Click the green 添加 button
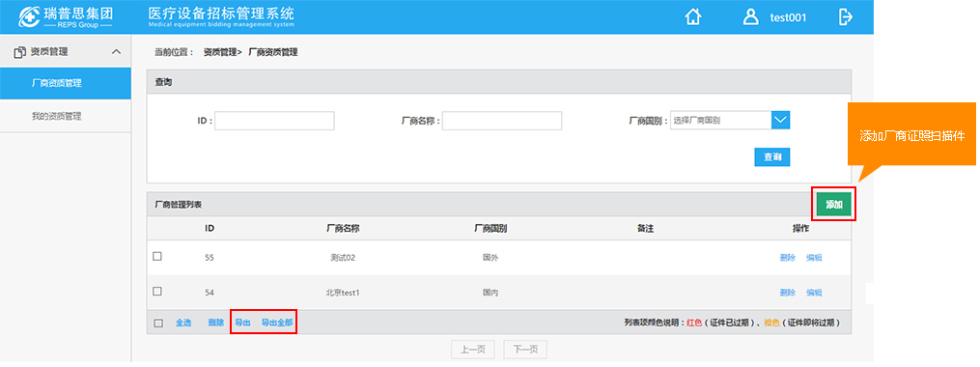Viewport: 980px width, 367px height. pos(834,204)
